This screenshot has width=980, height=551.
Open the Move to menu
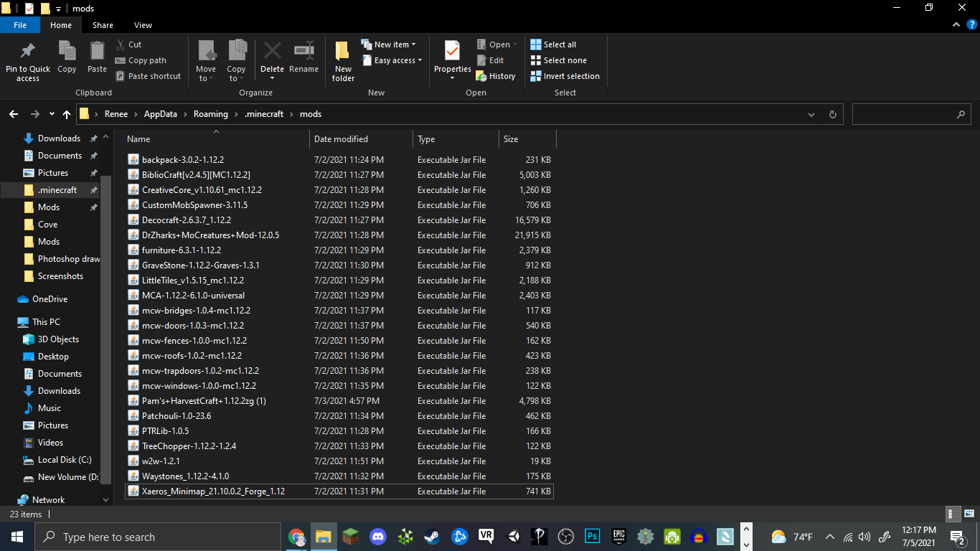(206, 60)
